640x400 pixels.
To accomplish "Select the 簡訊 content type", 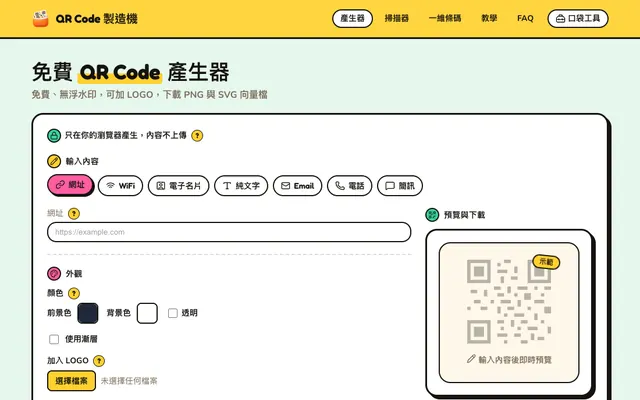I will [x=400, y=186].
